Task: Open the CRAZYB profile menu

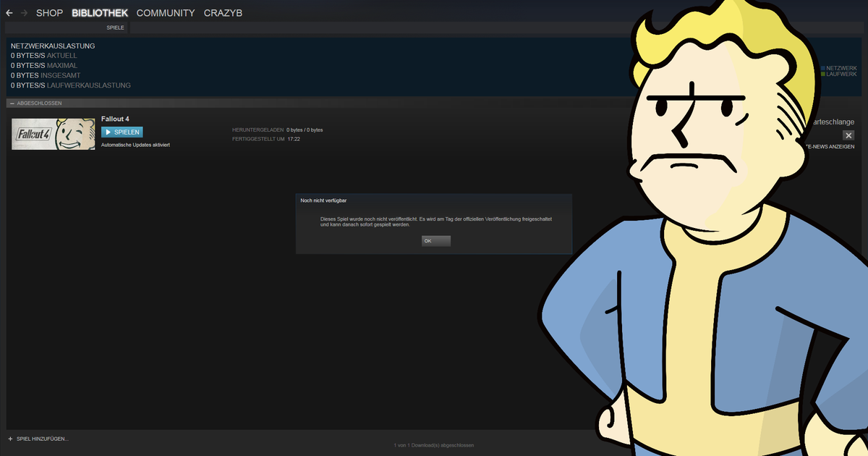Action: 223,13
